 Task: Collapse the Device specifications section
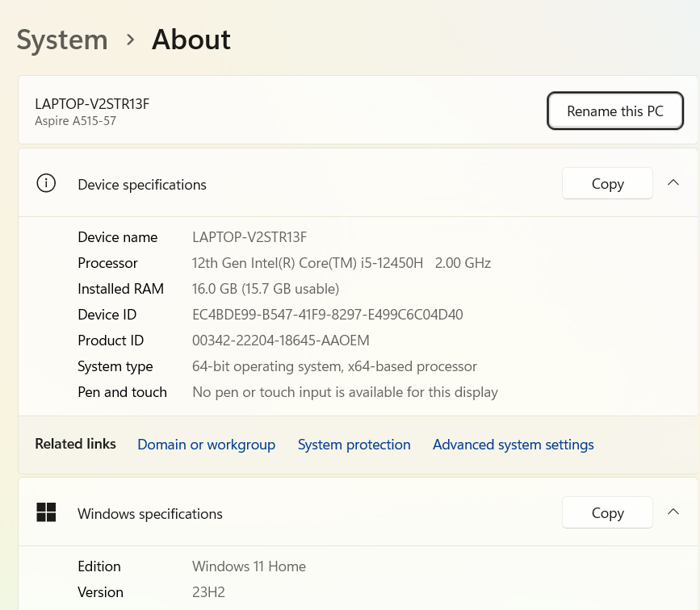point(673,182)
